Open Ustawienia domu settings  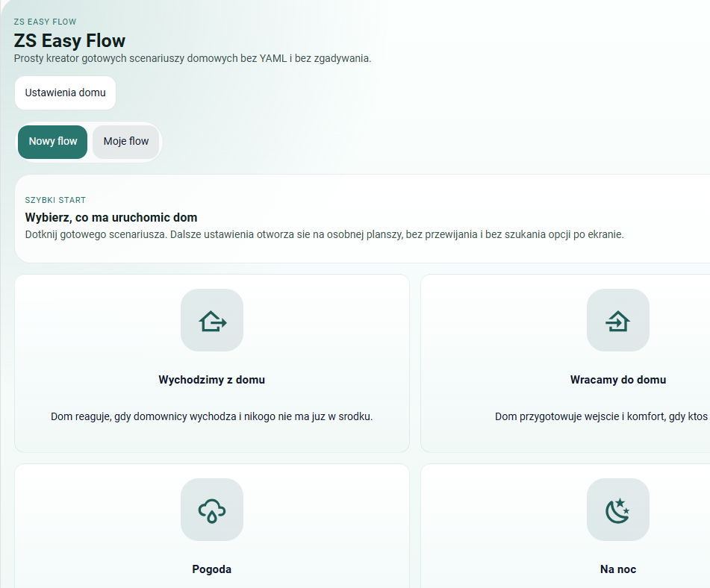tap(65, 93)
